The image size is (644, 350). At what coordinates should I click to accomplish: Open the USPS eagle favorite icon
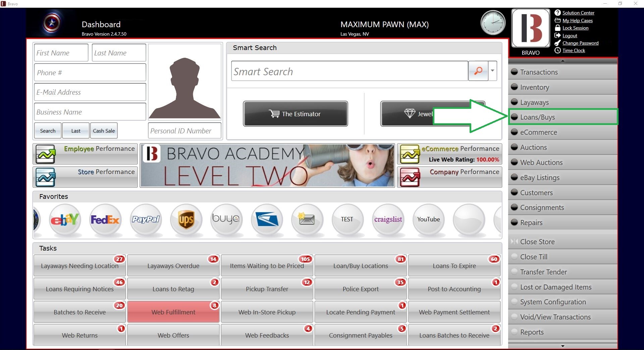pos(267,220)
